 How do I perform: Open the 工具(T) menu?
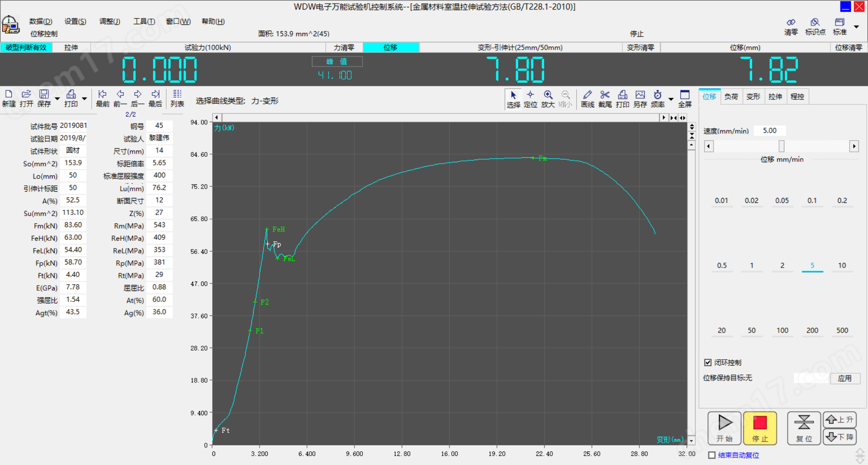coord(144,21)
